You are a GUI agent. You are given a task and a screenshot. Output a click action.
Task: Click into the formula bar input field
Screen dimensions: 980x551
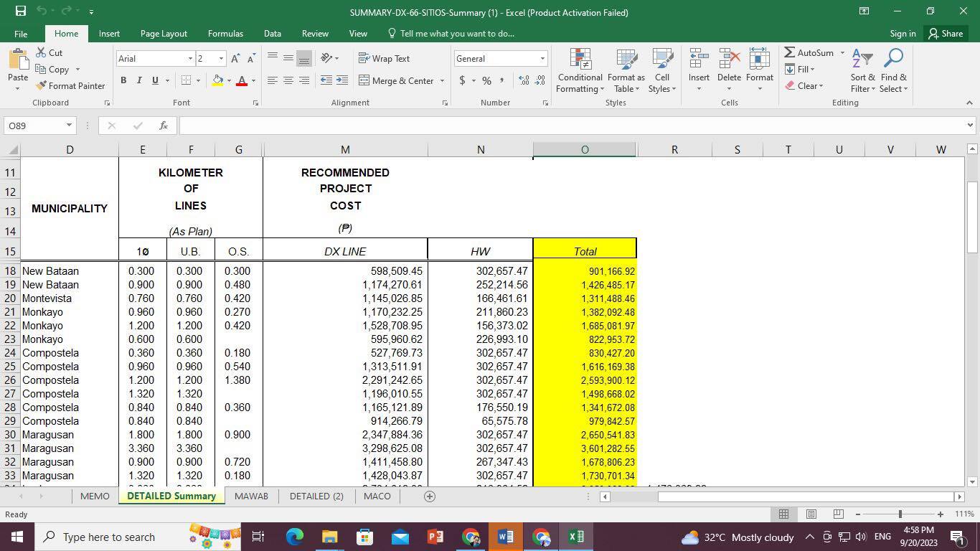pos(567,126)
